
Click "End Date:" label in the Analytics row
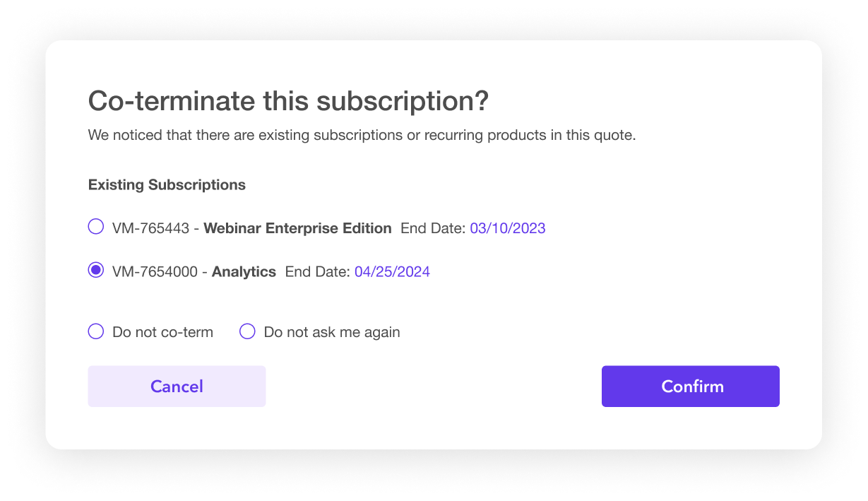click(x=317, y=272)
